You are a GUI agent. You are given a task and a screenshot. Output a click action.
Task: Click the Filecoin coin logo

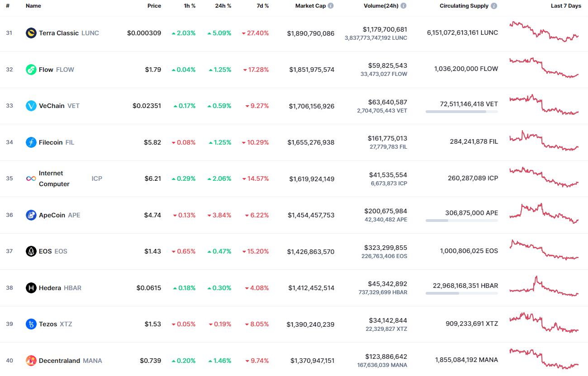click(x=31, y=142)
